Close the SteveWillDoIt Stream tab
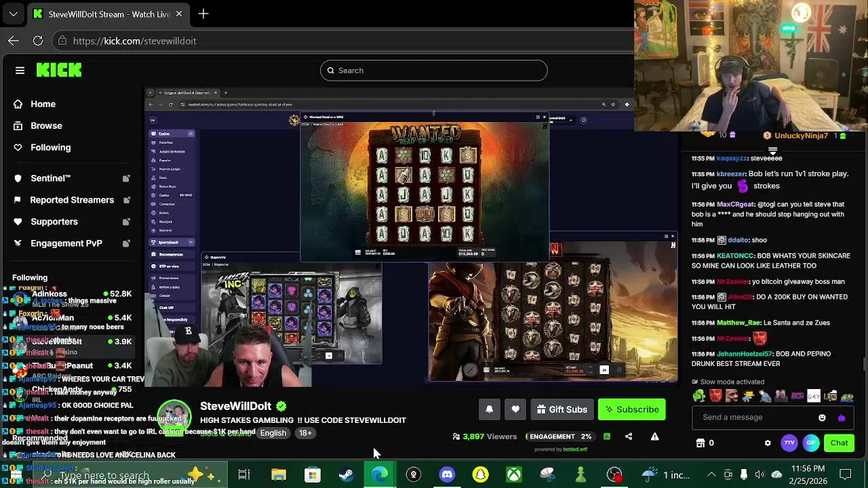Image resolution: width=868 pixels, height=488 pixels. click(179, 14)
